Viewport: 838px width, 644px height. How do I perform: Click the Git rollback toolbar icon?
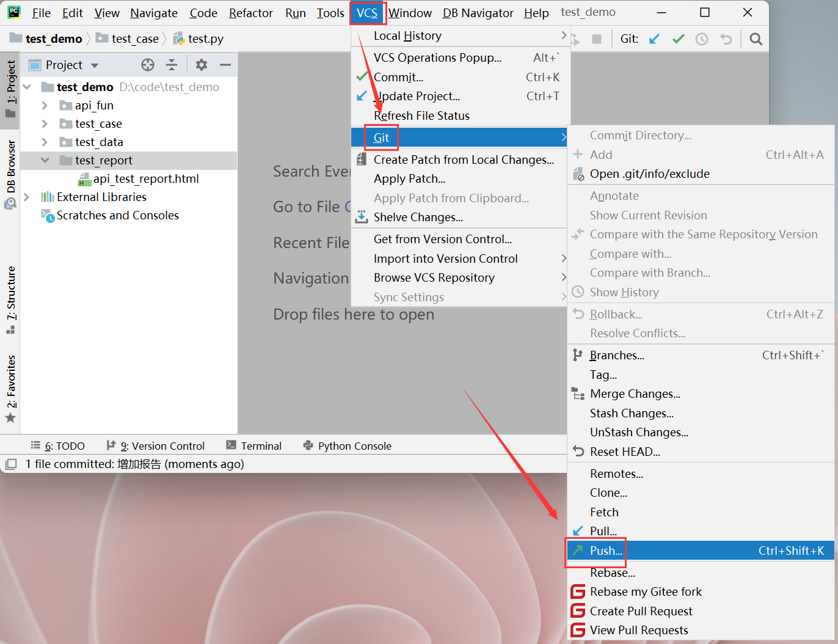(726, 39)
